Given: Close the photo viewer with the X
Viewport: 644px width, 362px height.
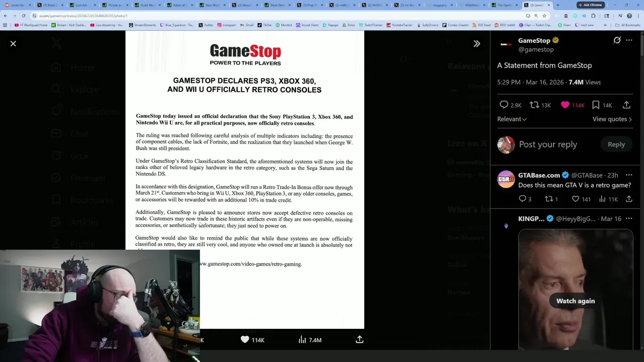Looking at the screenshot, I should [x=13, y=44].
